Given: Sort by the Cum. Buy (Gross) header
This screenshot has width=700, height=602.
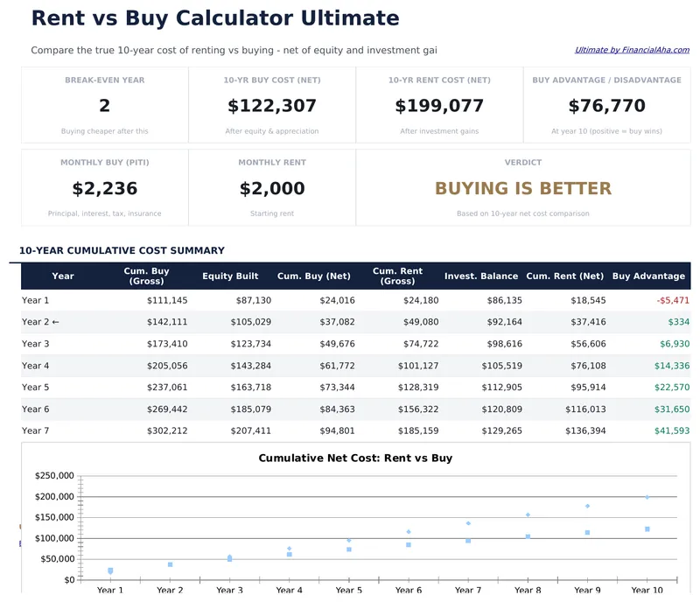Looking at the screenshot, I should (x=147, y=275).
